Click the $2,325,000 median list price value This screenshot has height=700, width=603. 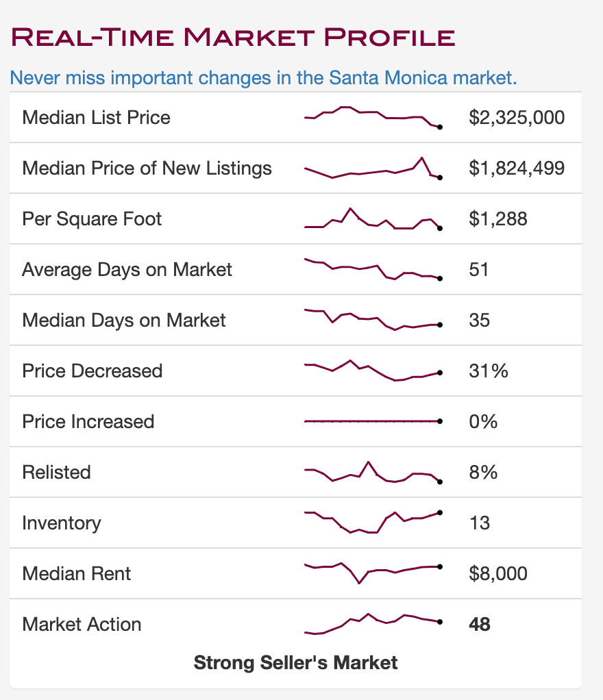pos(517,118)
